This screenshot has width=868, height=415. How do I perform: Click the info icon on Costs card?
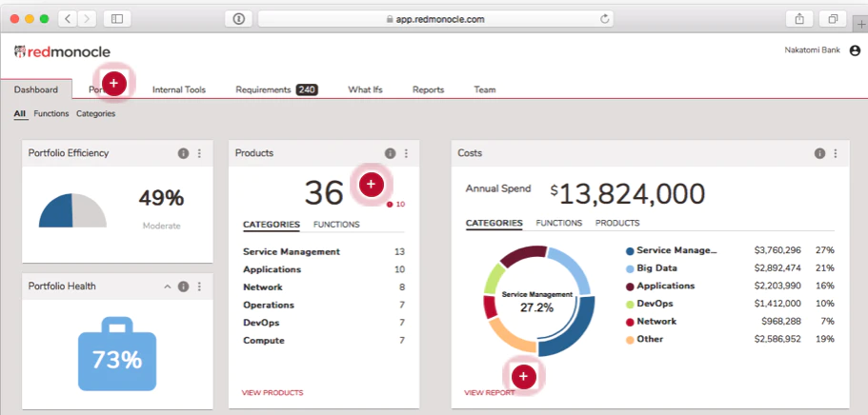819,153
